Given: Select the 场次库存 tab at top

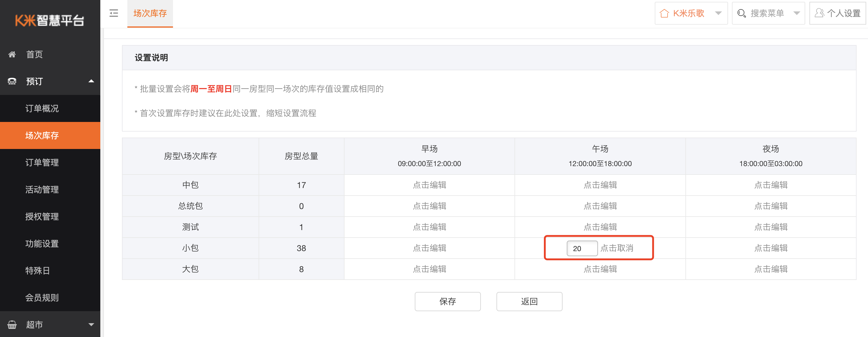Looking at the screenshot, I should [x=150, y=14].
